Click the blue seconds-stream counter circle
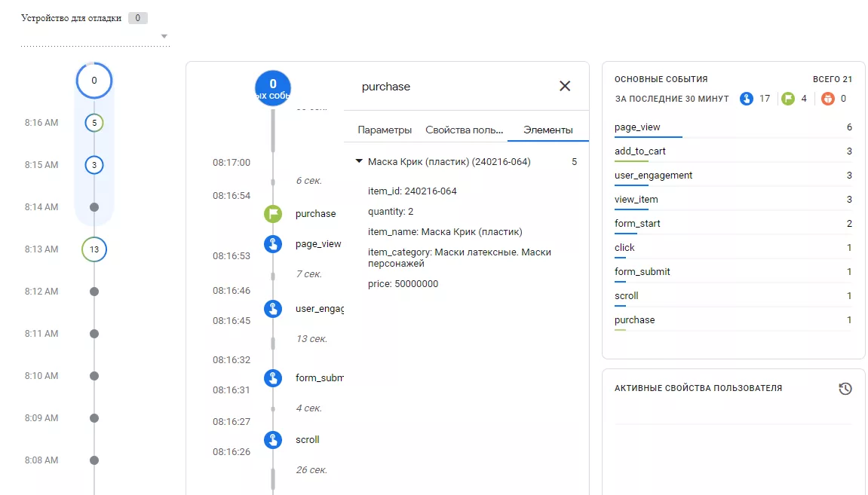This screenshot has width=868, height=495. click(273, 88)
